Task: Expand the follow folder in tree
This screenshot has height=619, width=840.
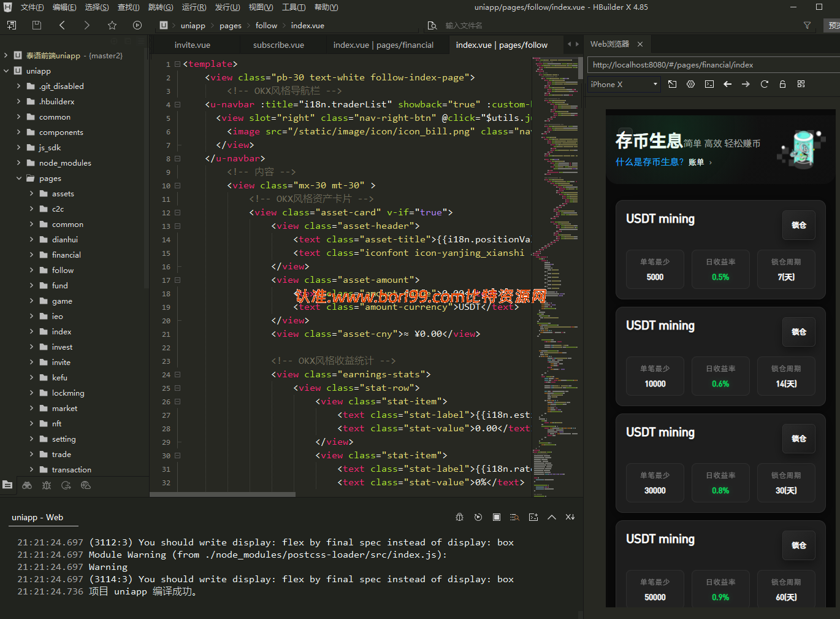Action: coord(32,271)
